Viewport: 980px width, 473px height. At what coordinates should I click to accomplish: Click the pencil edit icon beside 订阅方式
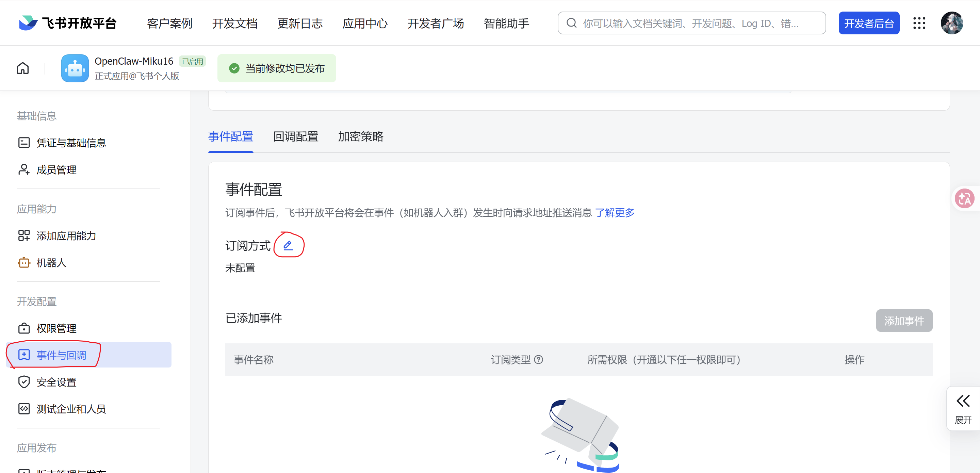[288, 245]
